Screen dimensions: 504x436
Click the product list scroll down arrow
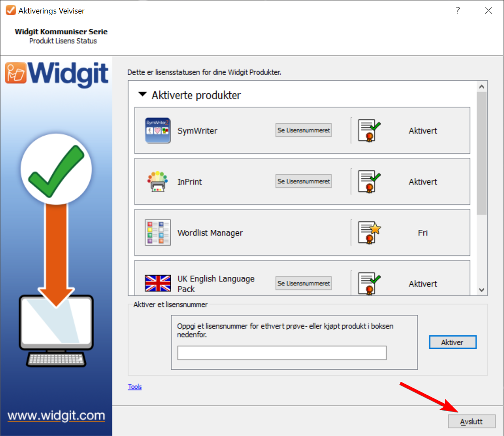pos(481,290)
